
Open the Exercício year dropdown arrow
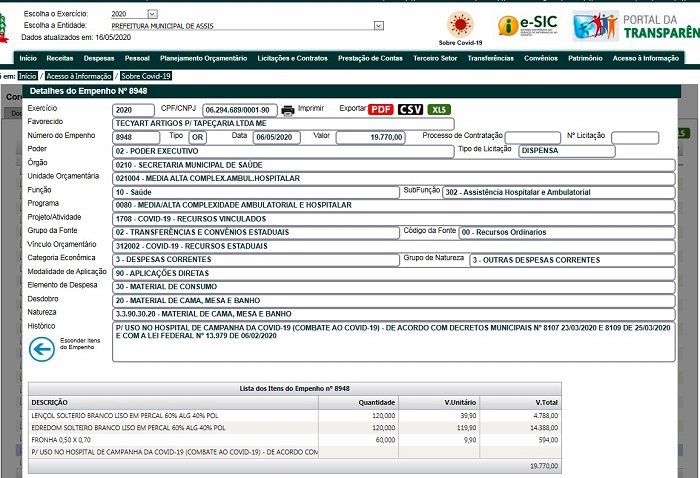(x=152, y=14)
